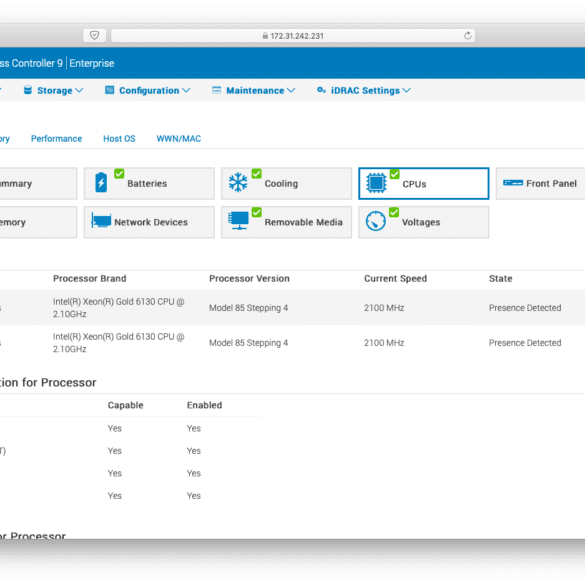Click the Storage database icon
The height and width of the screenshot is (585, 585).
(x=28, y=90)
